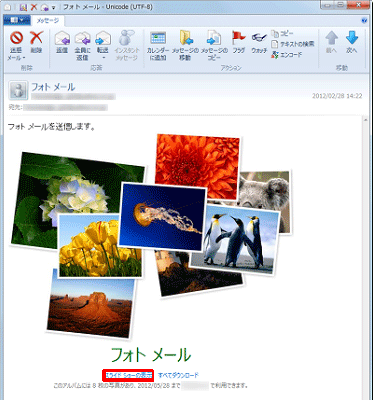Image resolution: width=373 pixels, height=400 pixels.
Task: Open the red chrysanthemum photo thumbnail
Action: point(197,167)
